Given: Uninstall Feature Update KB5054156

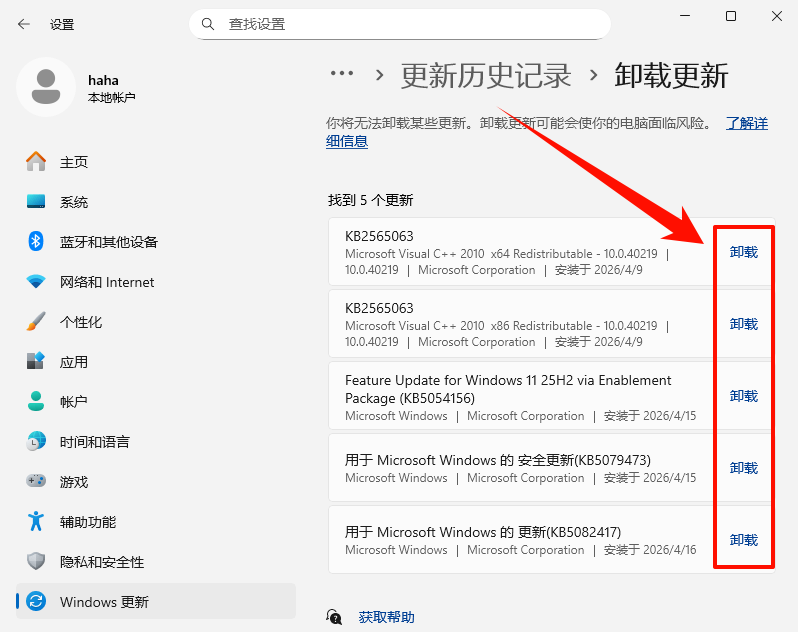Looking at the screenshot, I should (x=744, y=396).
